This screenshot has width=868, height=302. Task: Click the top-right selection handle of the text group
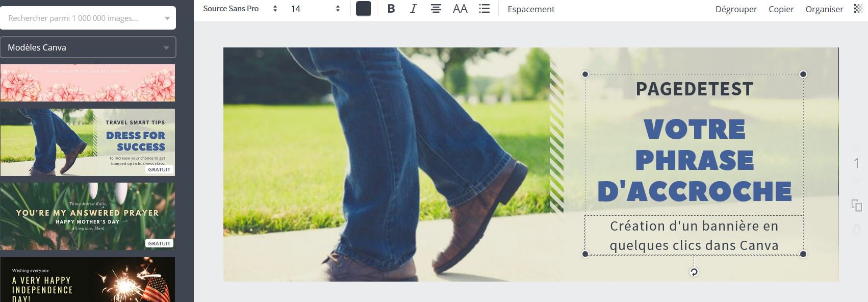pos(803,74)
